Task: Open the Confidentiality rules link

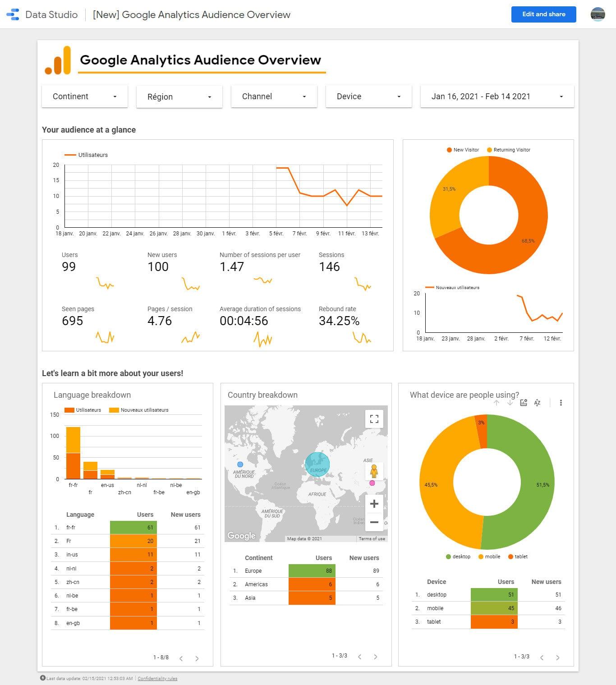Action: [157, 678]
